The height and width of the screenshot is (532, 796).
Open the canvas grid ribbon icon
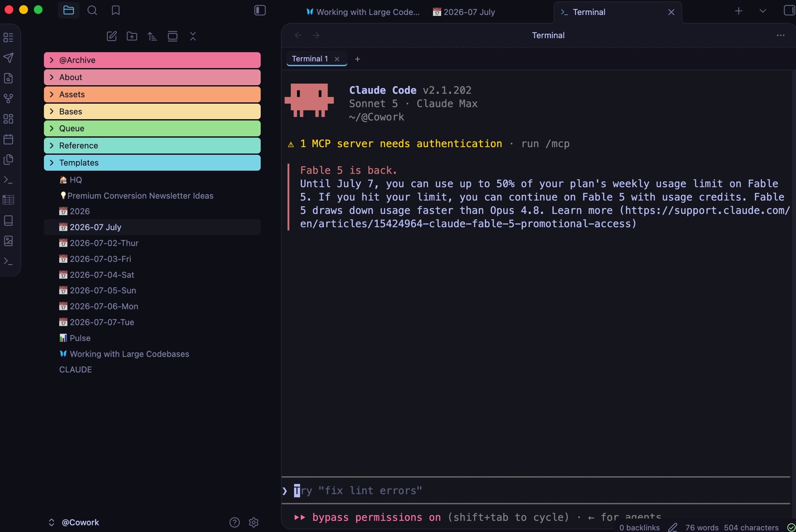(x=8, y=119)
